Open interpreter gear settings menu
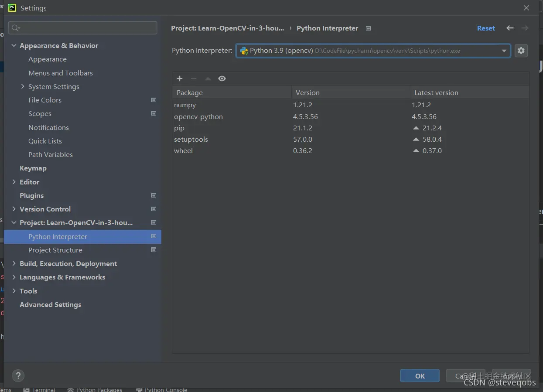The width and height of the screenshot is (543, 392). (521, 51)
